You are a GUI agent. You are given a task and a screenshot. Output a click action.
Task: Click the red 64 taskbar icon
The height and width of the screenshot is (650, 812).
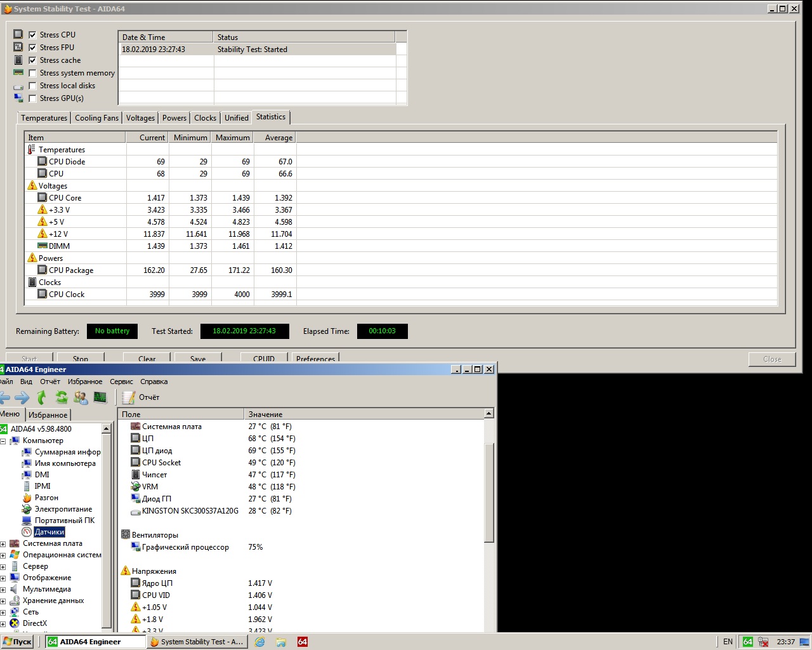coord(303,642)
